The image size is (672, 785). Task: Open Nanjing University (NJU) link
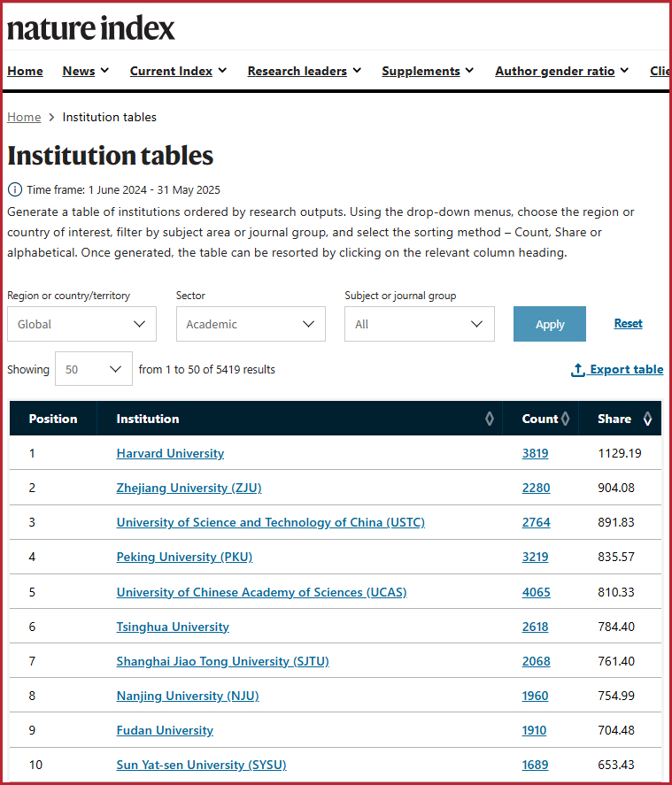(188, 696)
